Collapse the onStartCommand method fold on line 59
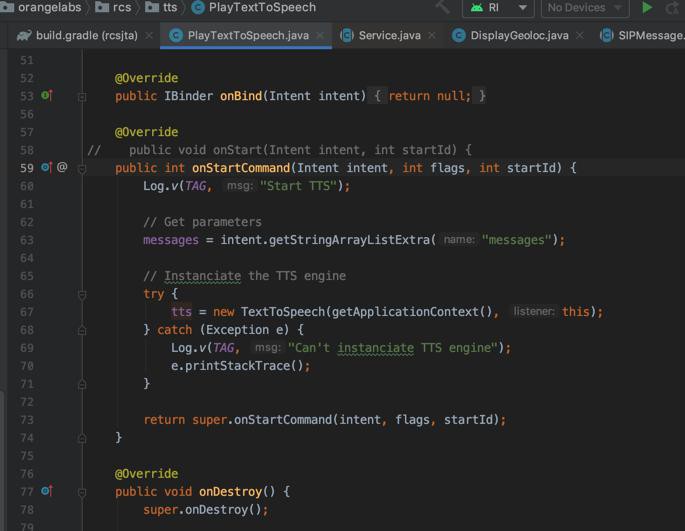Viewport: 685px width, 531px height. [82, 169]
